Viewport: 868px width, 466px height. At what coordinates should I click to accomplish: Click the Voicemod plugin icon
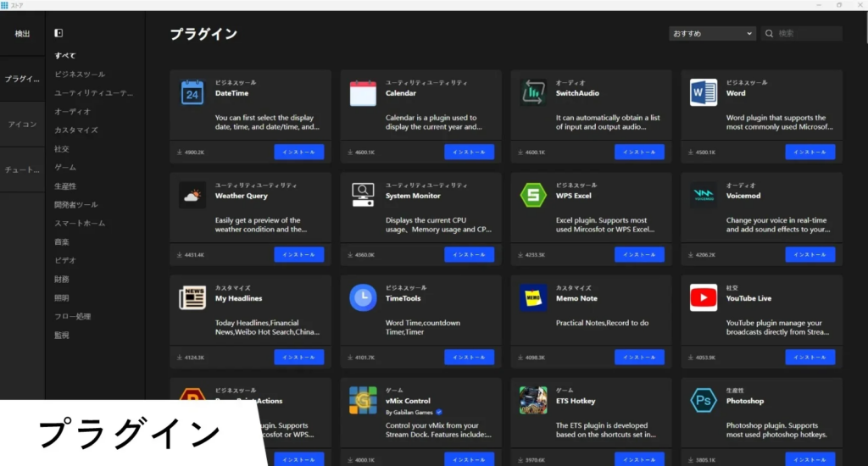(704, 195)
